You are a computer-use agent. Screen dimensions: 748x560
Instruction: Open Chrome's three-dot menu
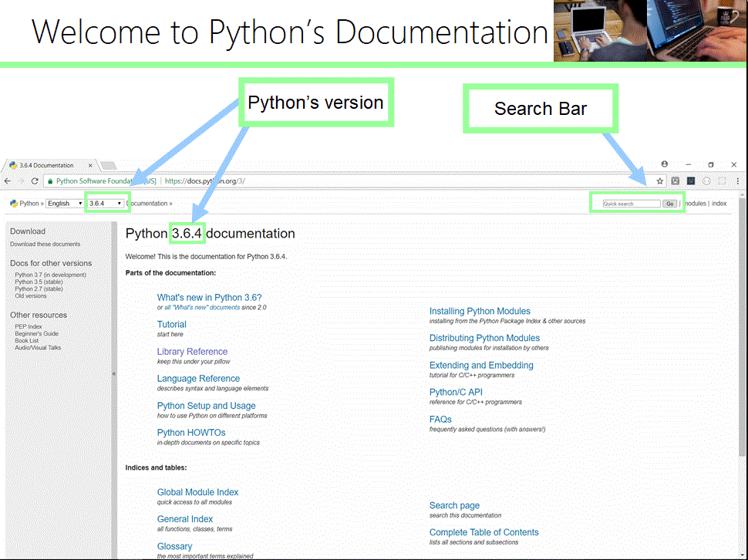point(738,180)
